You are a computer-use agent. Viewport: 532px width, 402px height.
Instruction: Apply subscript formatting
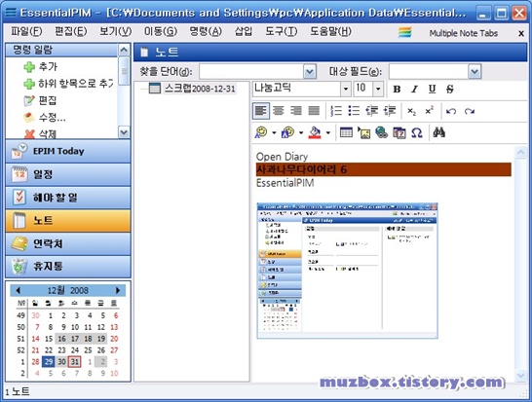pyautogui.click(x=411, y=111)
